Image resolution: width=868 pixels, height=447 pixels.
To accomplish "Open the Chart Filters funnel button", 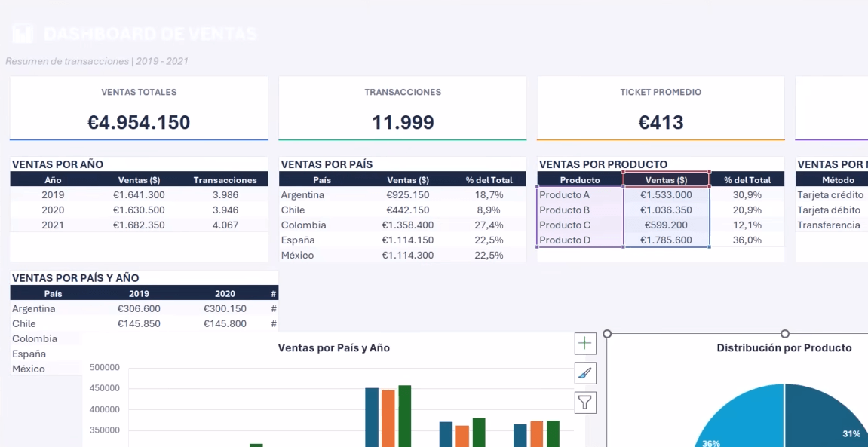I will 585,403.
